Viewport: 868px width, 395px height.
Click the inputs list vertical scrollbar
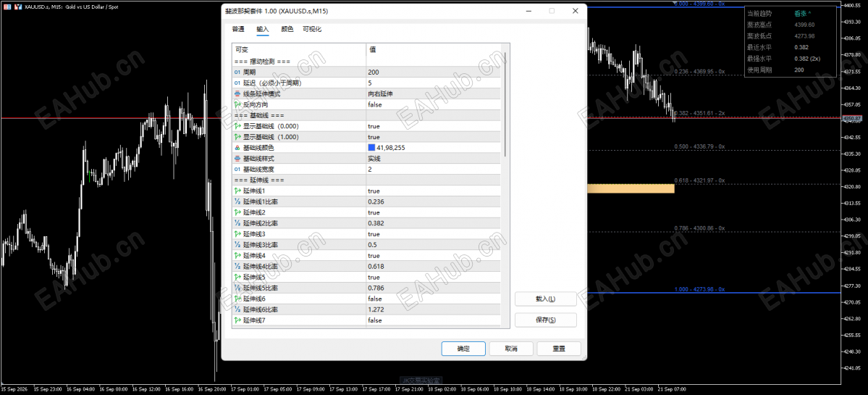click(505, 104)
